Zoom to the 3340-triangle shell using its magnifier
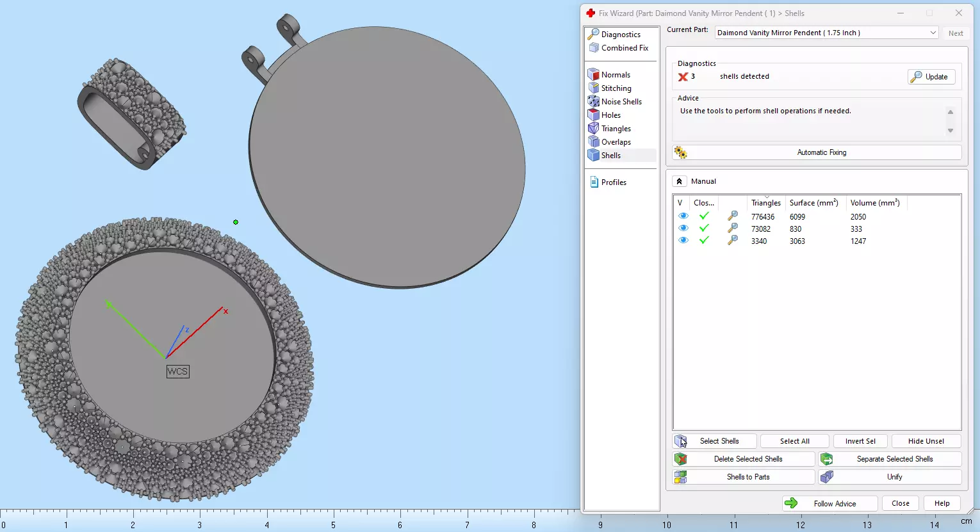The image size is (980, 532). tap(733, 241)
